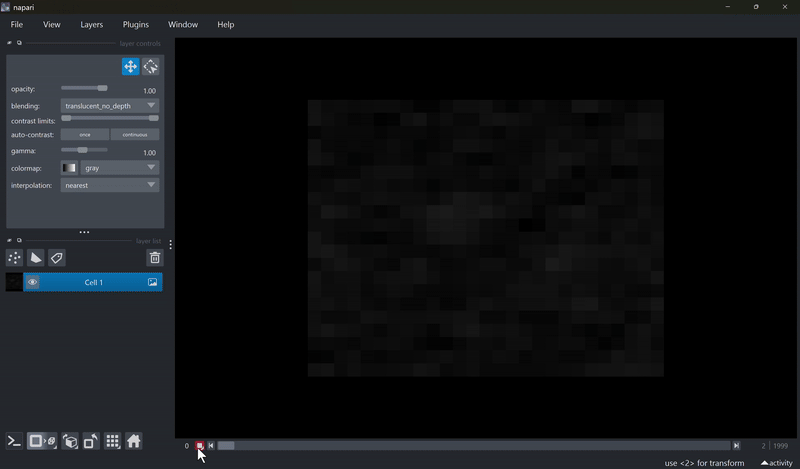Reset view with home icon
This screenshot has width=800, height=469.
pos(133,441)
